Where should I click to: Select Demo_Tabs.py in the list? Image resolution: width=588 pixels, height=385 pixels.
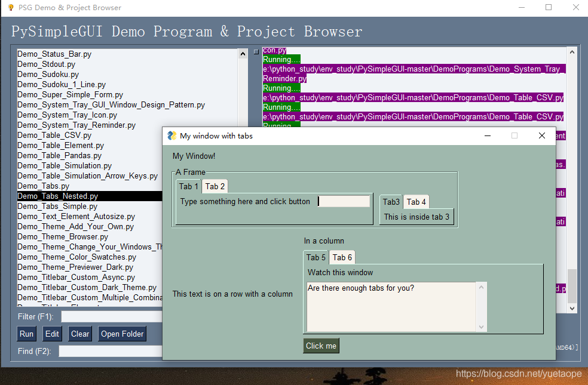coord(43,186)
